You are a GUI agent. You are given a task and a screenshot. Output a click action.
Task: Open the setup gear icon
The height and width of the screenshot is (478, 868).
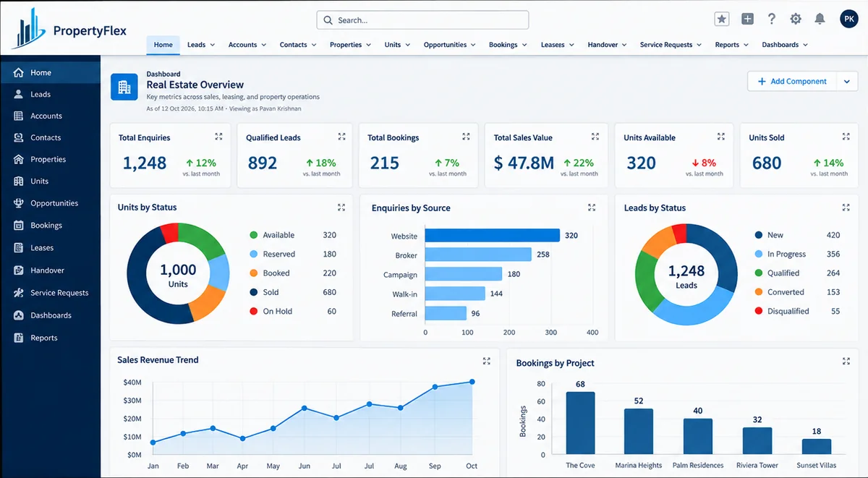coord(796,20)
